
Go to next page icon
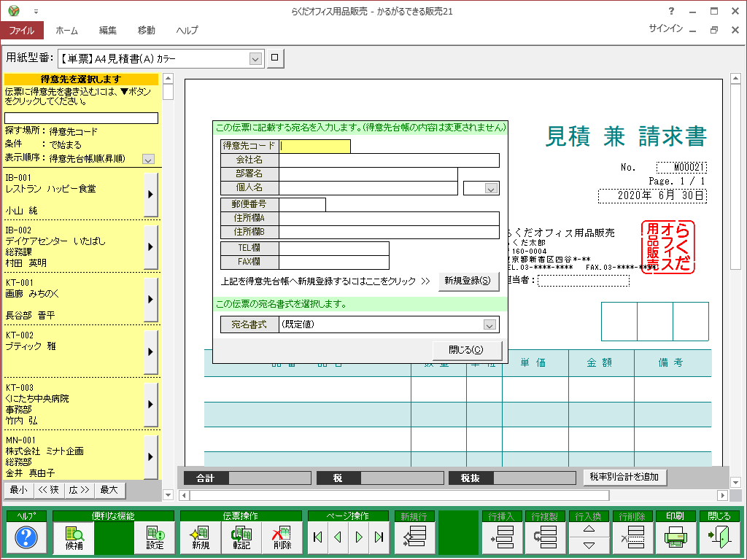pos(359,537)
